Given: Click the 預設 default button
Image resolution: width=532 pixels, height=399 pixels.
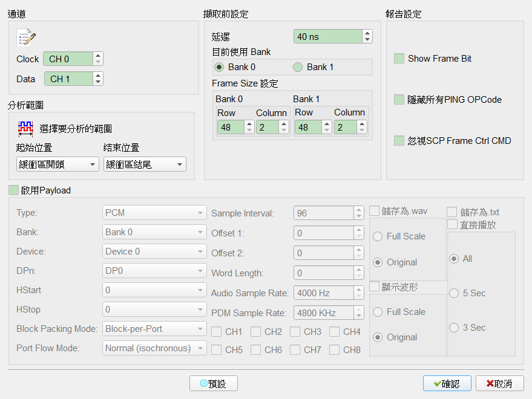Looking at the screenshot, I should point(214,383).
